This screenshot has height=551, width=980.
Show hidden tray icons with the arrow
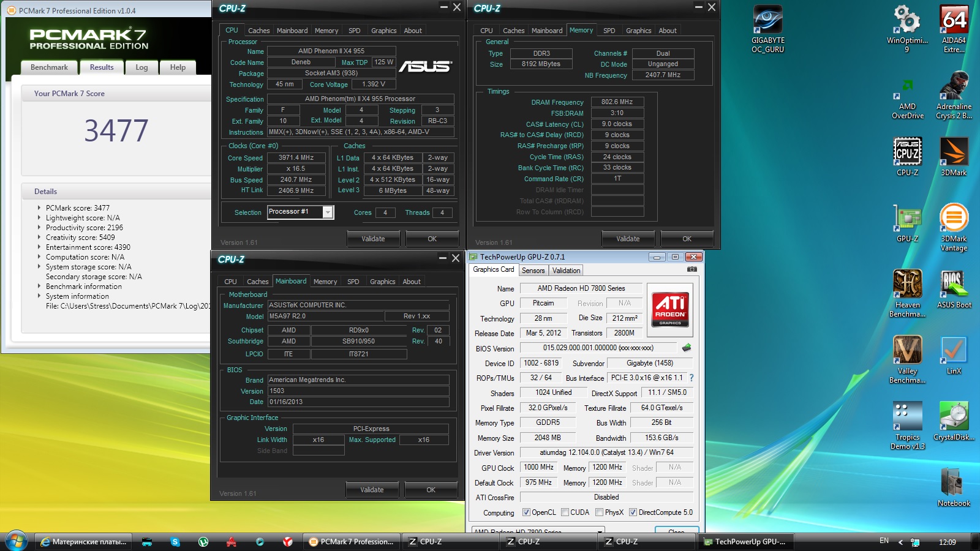click(x=900, y=542)
